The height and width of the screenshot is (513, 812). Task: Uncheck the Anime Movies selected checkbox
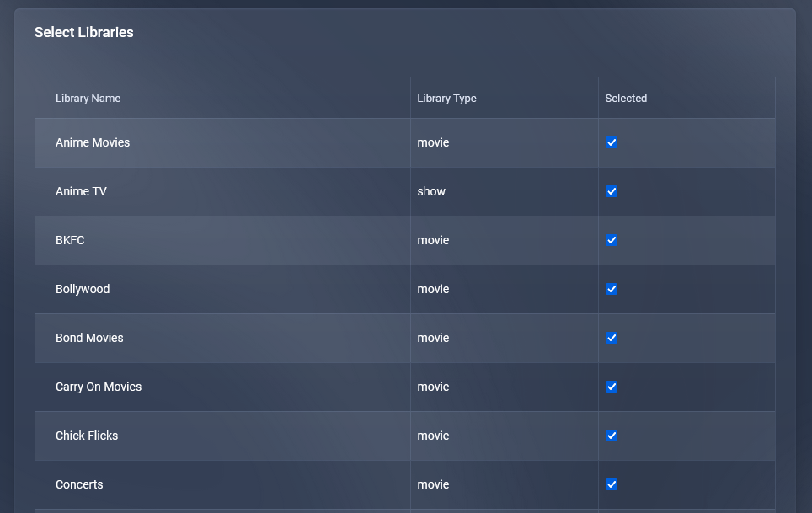click(612, 142)
